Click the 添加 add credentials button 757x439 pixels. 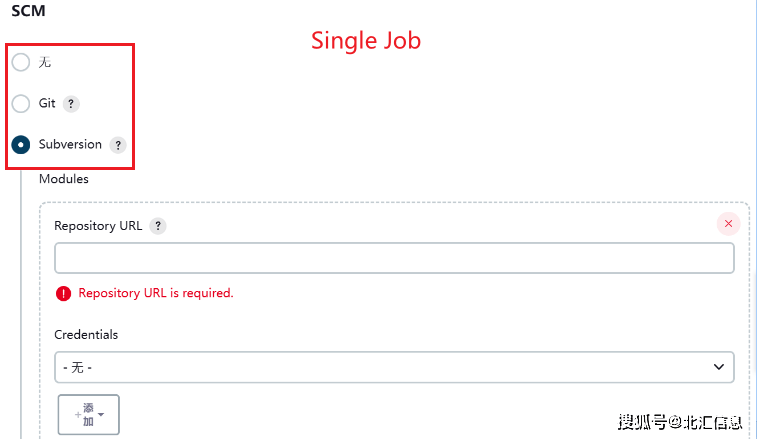coord(88,414)
